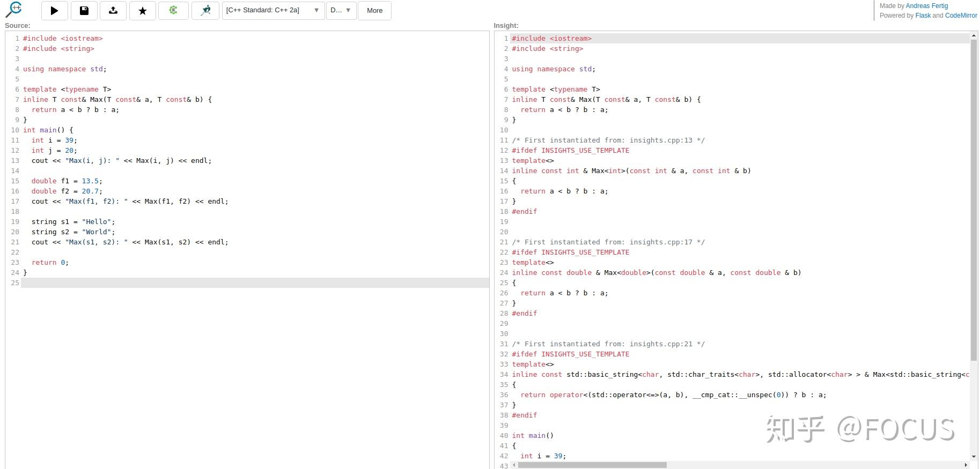Image resolution: width=980 pixels, height=469 pixels.
Task: Click the upload/load file toolbar icon
Action: (x=113, y=10)
